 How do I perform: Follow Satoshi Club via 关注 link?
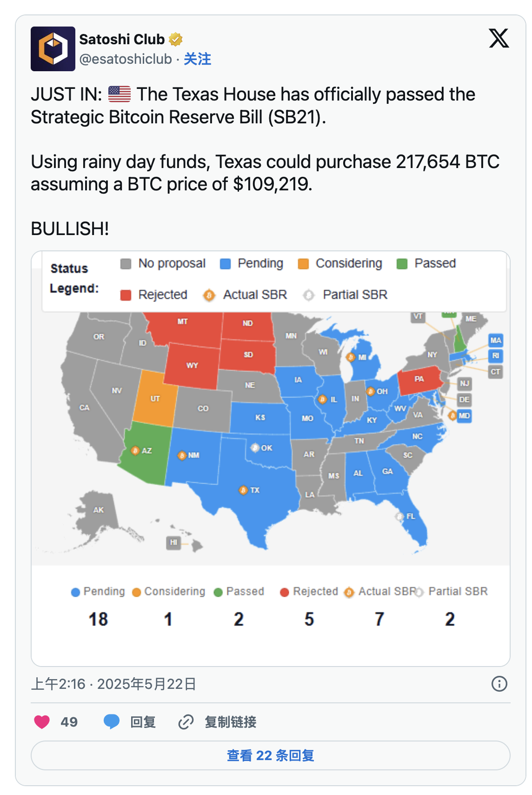coord(198,59)
